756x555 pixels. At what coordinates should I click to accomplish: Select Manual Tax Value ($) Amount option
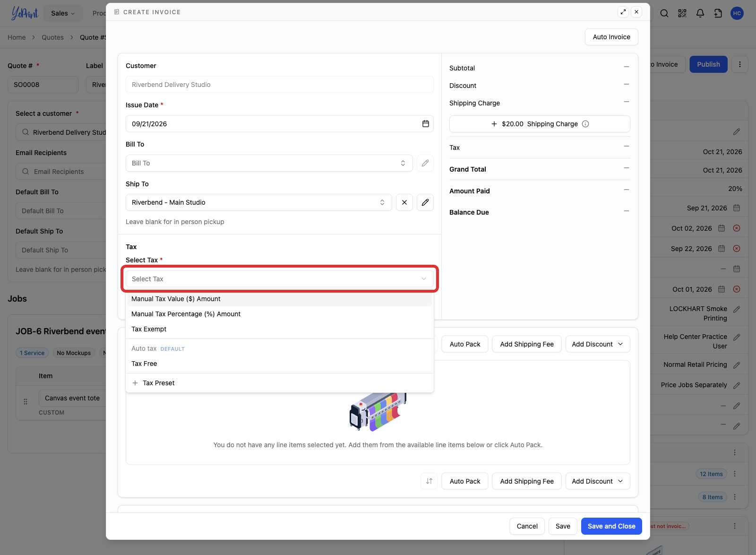coord(280,299)
